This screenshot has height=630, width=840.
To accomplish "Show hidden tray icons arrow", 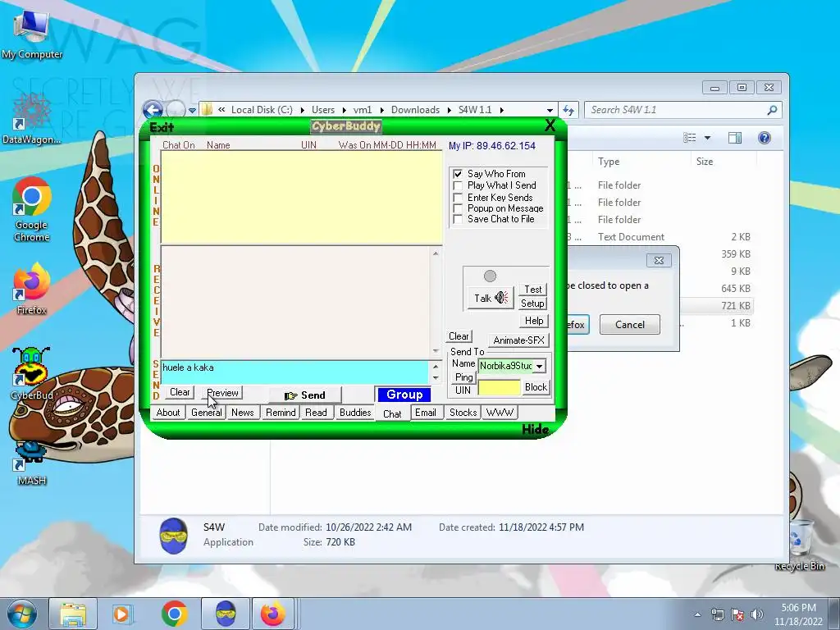I will point(697,615).
